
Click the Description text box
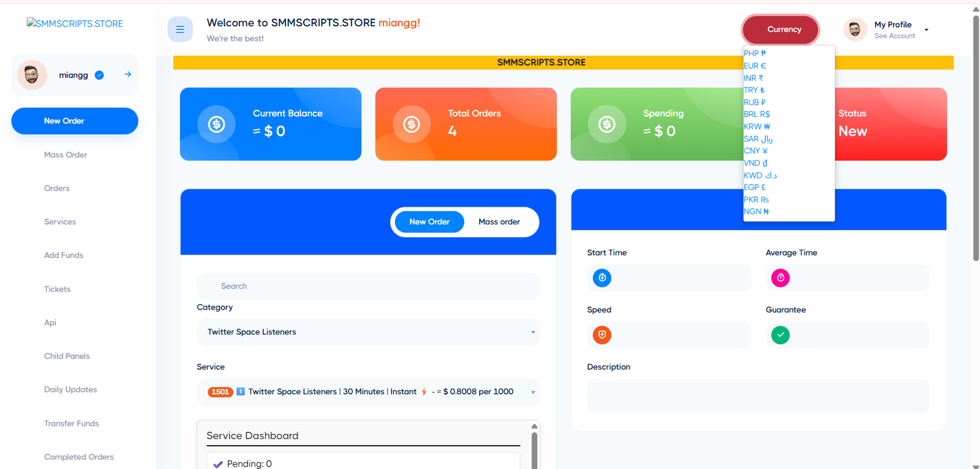(x=758, y=396)
